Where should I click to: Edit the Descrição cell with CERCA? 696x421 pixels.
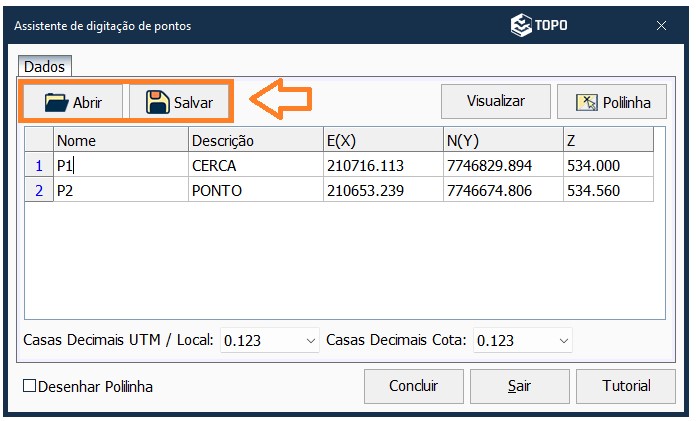click(x=255, y=165)
